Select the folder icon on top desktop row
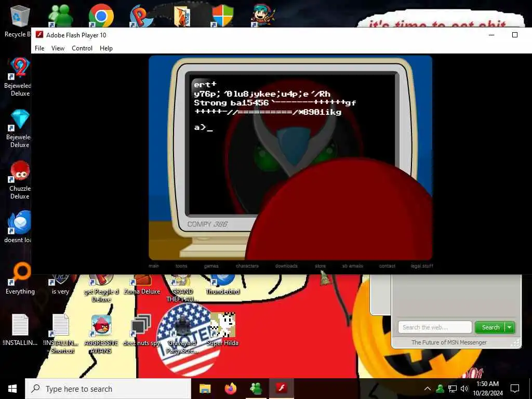The image size is (532, 399). (x=182, y=16)
